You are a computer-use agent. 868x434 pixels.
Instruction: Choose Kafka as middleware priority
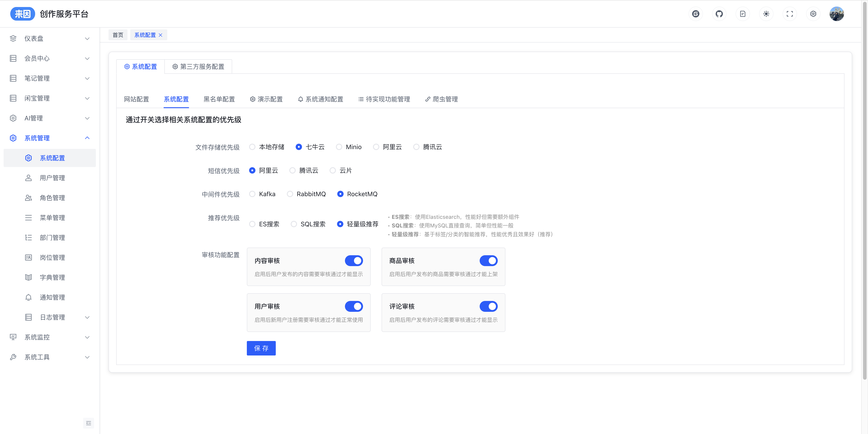point(252,194)
